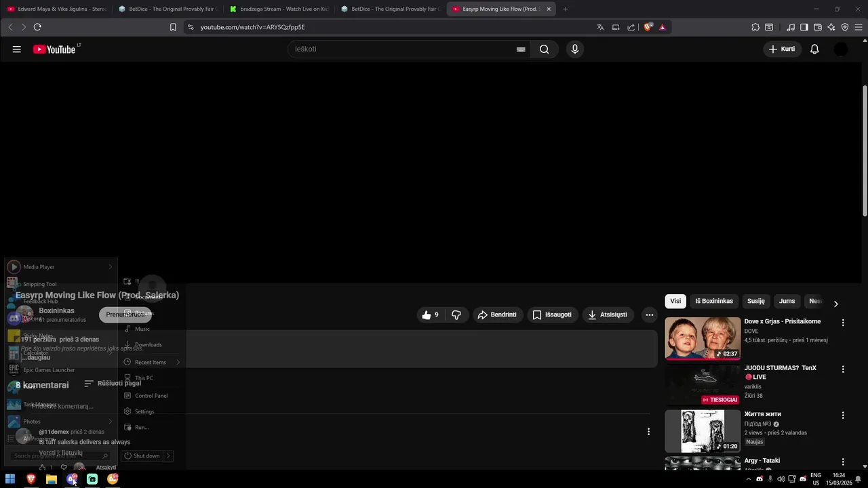
Task: Expand Media Player jump list arrow
Action: click(111, 267)
